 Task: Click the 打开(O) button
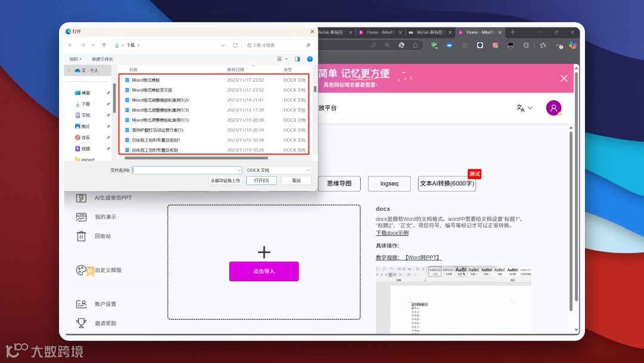[261, 180]
